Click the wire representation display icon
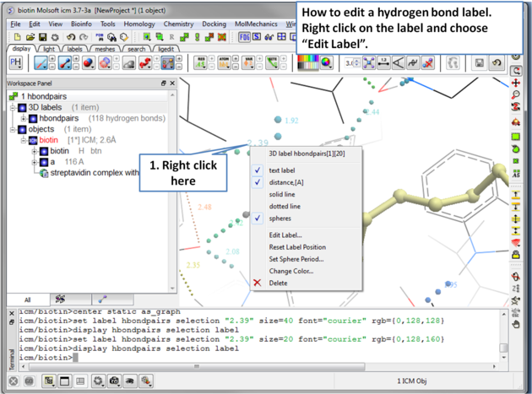This screenshot has width=532, height=394. coord(41,63)
